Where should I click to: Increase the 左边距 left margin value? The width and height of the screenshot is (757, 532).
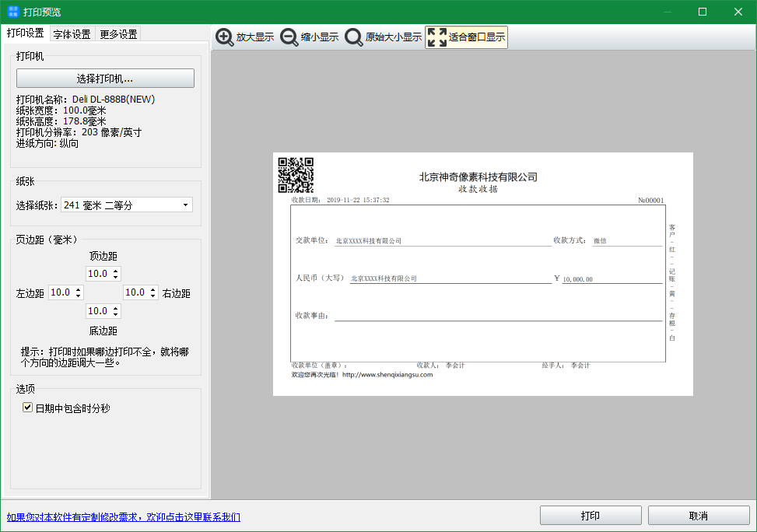78,290
